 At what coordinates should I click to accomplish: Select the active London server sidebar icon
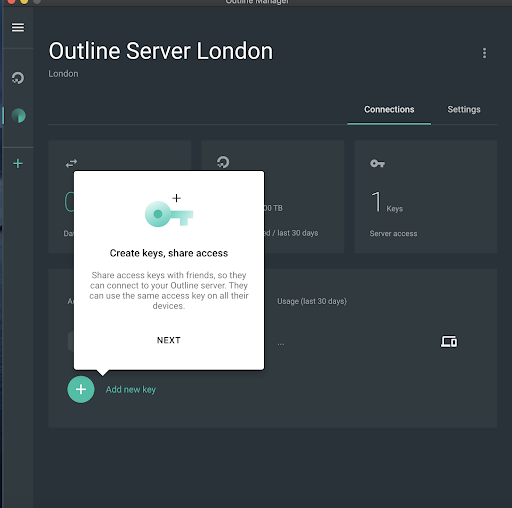click(18, 116)
